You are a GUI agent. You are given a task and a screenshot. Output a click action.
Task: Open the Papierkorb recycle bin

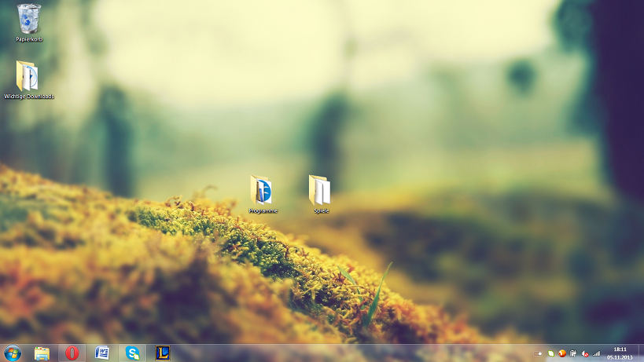[29, 17]
